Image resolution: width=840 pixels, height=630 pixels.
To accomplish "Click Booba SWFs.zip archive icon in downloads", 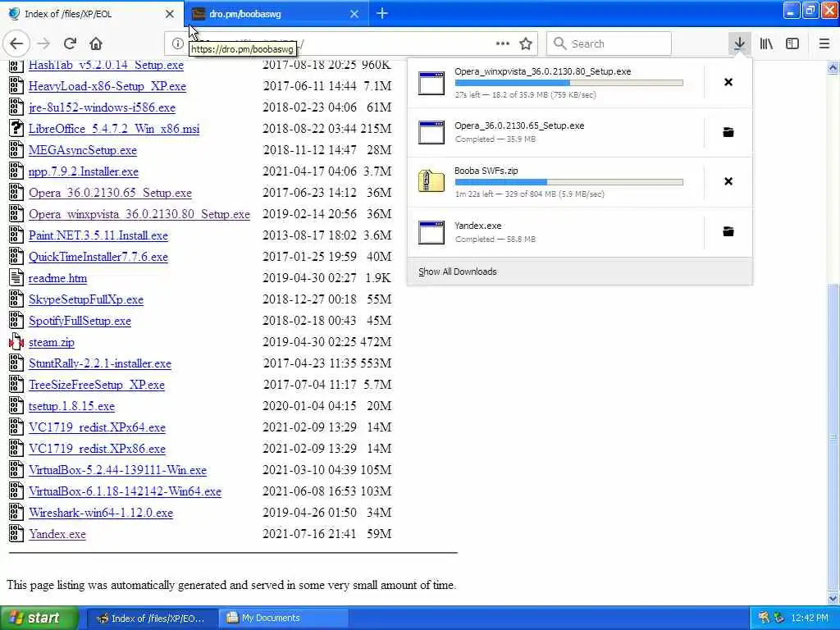I will [x=431, y=181].
